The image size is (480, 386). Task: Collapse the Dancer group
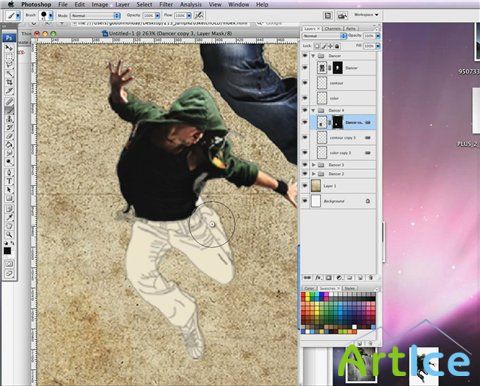313,56
